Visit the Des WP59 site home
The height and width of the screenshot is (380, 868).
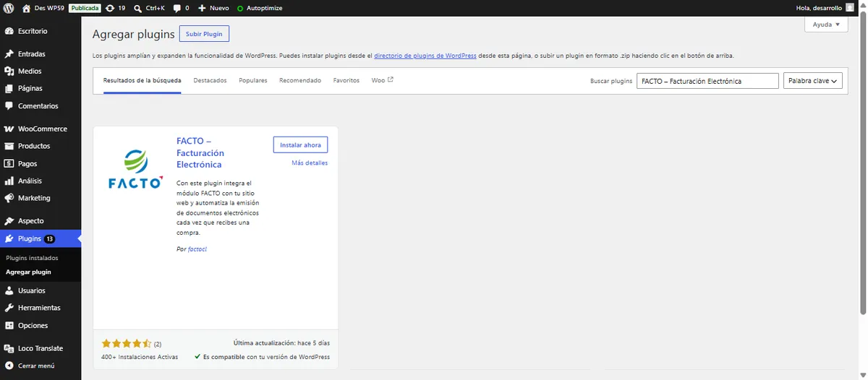click(43, 8)
